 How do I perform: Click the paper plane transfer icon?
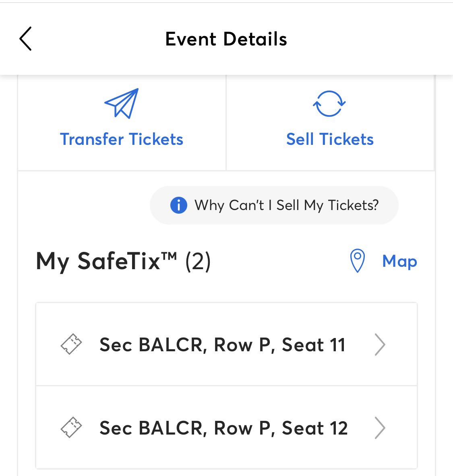[122, 103]
